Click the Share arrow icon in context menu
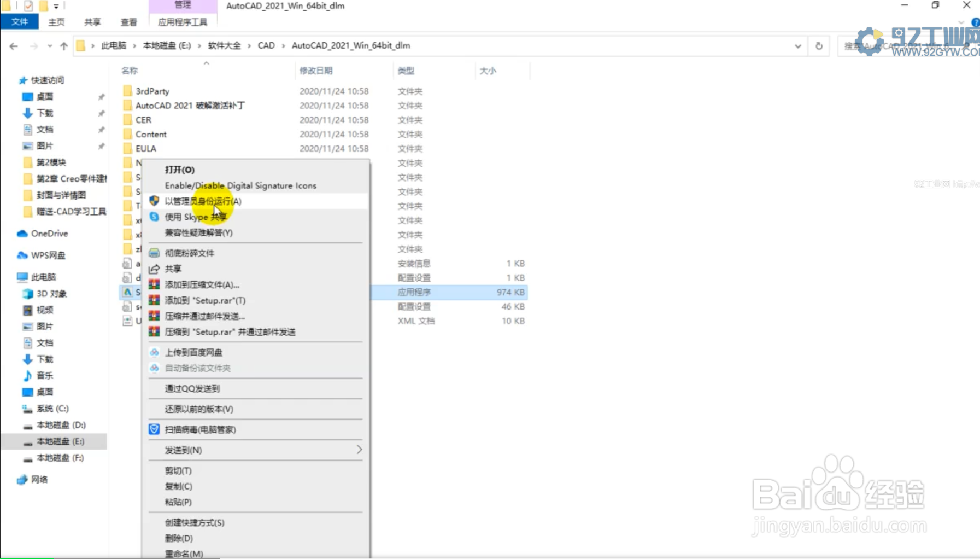The width and height of the screenshot is (980, 559). coord(154,269)
